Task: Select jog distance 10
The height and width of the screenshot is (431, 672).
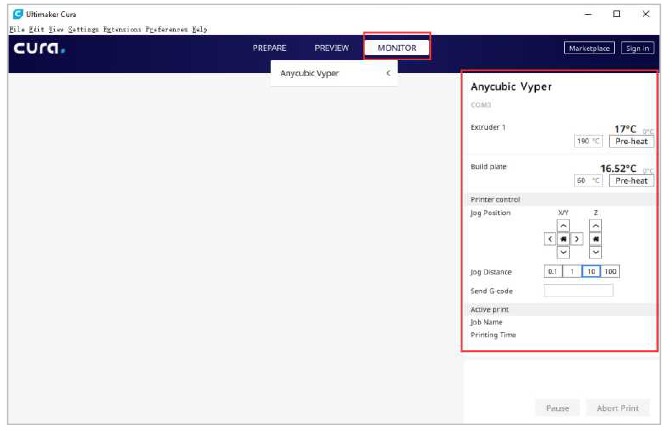Action: coord(591,272)
